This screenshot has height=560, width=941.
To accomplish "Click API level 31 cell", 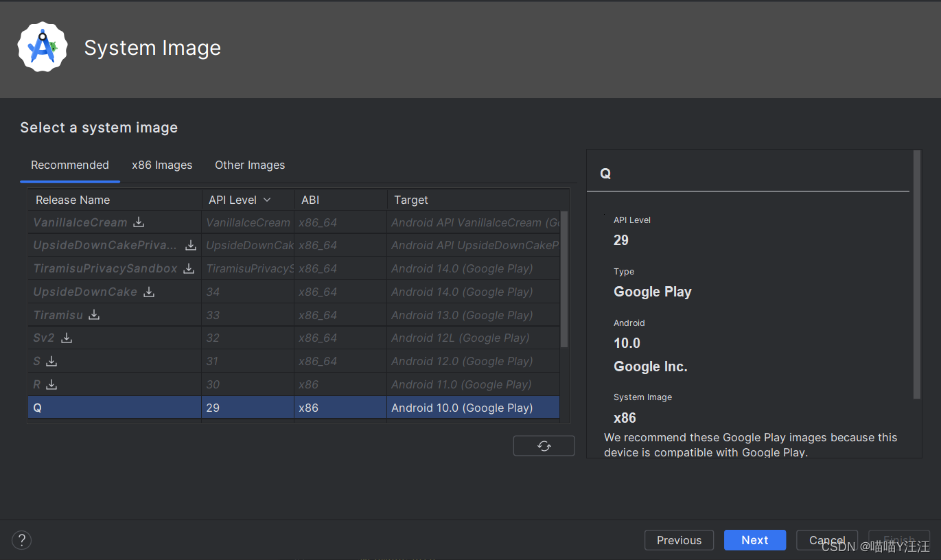I will (x=248, y=361).
